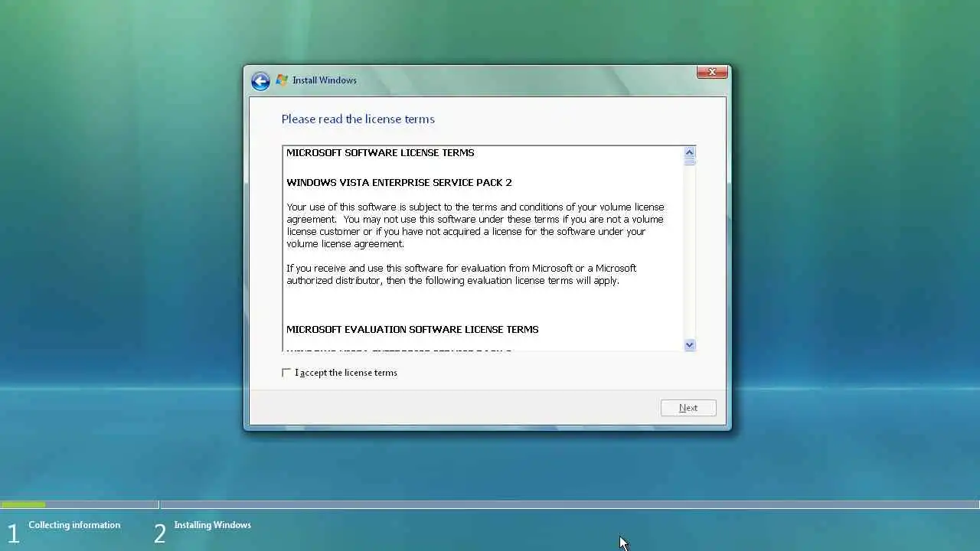The image size is (980, 551).
Task: Click the license text scrollbar thumb
Action: pos(690,161)
